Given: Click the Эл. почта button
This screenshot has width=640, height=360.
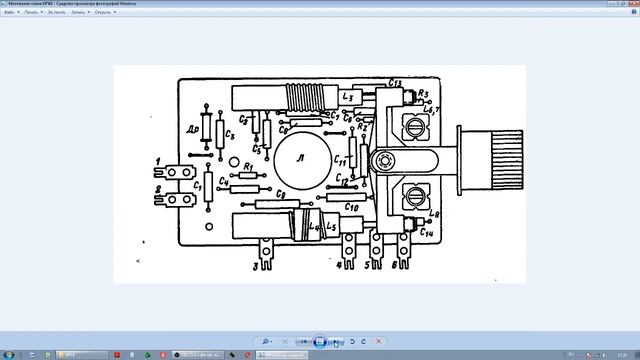Looking at the screenshot, I should pos(56,12).
